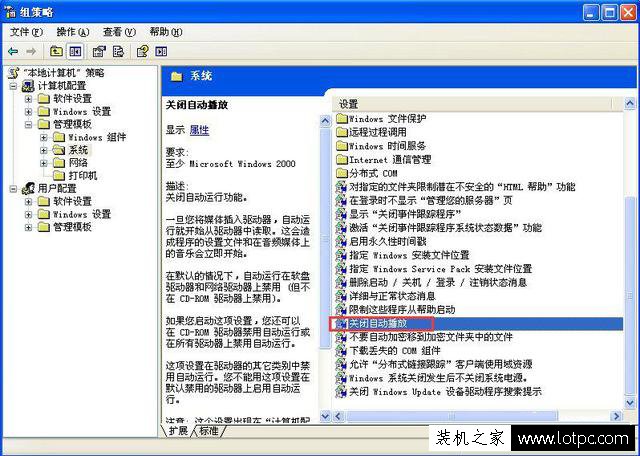The height and width of the screenshot is (456, 640).
Task: Click settings list scroll up arrow
Action: pyautogui.click(x=630, y=104)
